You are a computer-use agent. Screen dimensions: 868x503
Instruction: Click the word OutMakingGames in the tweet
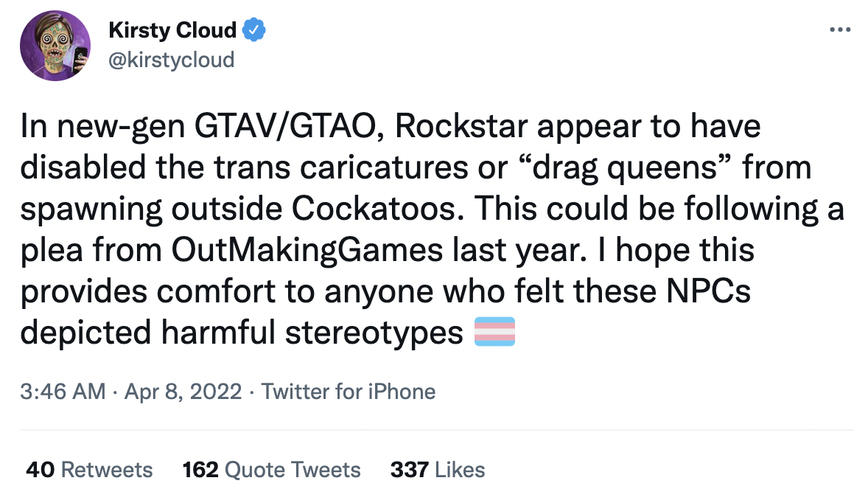[x=307, y=250]
